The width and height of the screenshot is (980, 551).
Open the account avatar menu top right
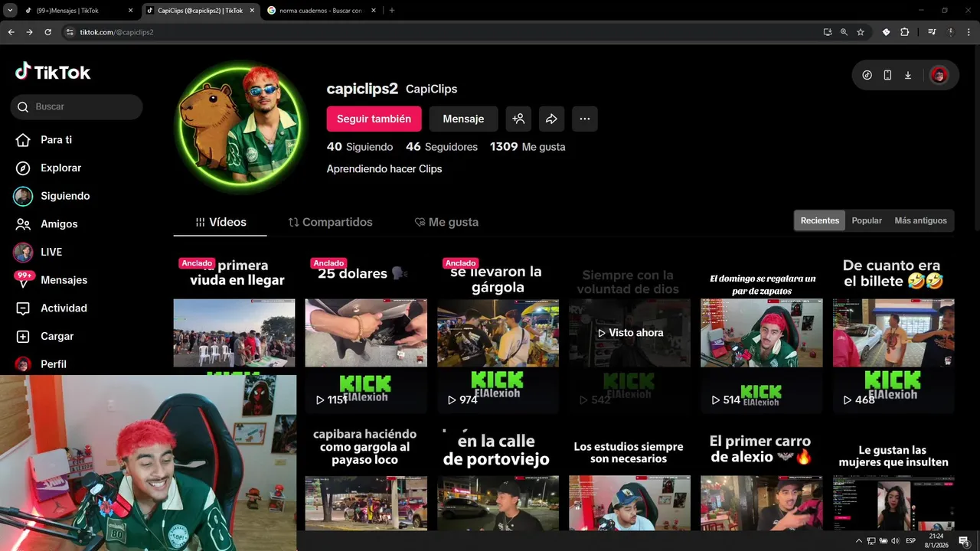[939, 75]
